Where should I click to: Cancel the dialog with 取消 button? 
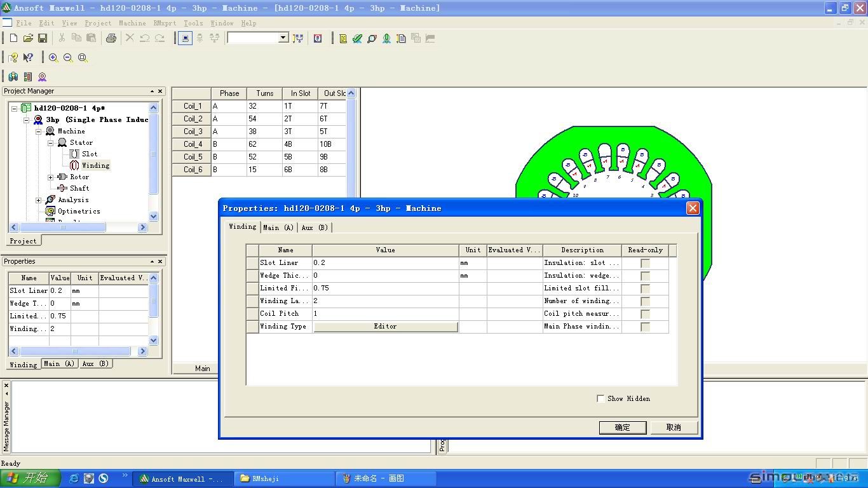[x=674, y=428]
